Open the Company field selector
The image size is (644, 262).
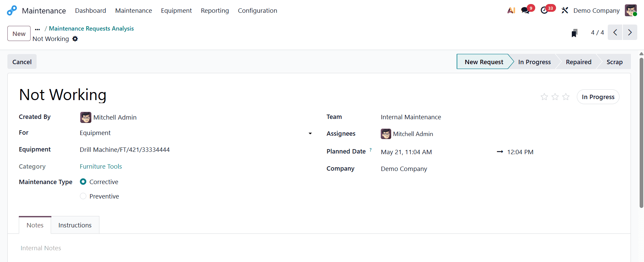(x=500, y=169)
